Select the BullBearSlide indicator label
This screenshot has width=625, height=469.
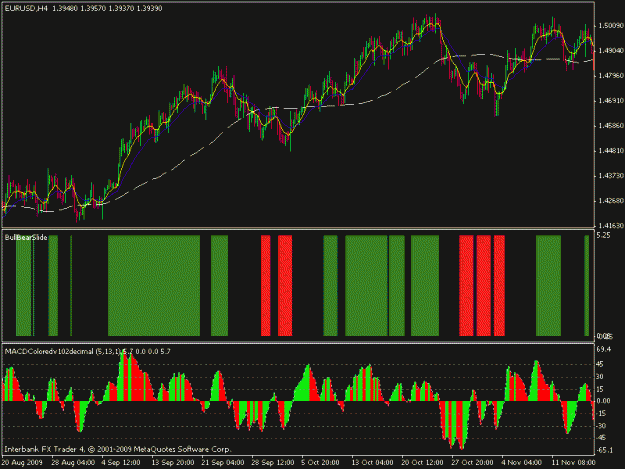(26, 237)
